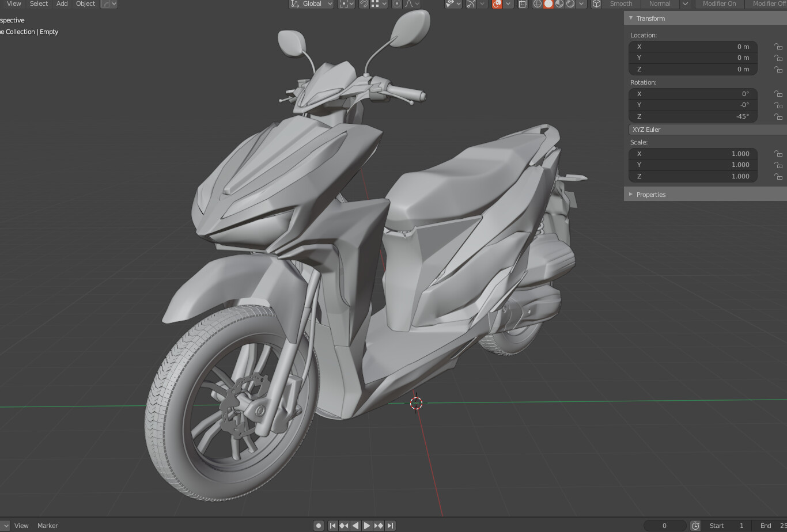The image size is (787, 532).
Task: Lock the Scale X axis
Action: 778,154
